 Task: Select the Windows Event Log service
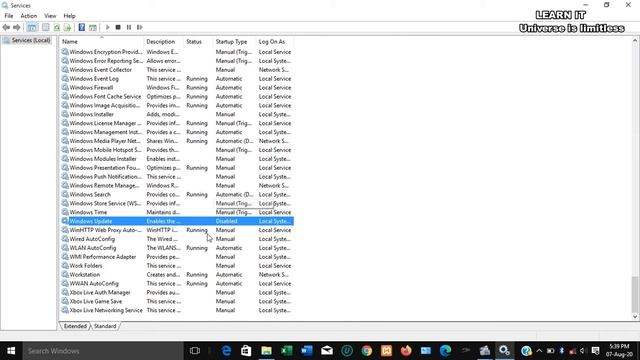click(177, 79)
